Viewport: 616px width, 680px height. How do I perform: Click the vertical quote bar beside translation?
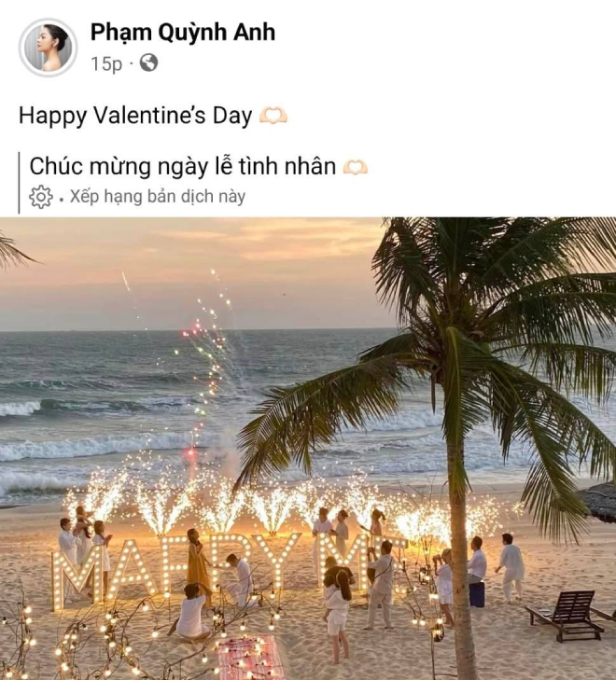tap(19, 183)
